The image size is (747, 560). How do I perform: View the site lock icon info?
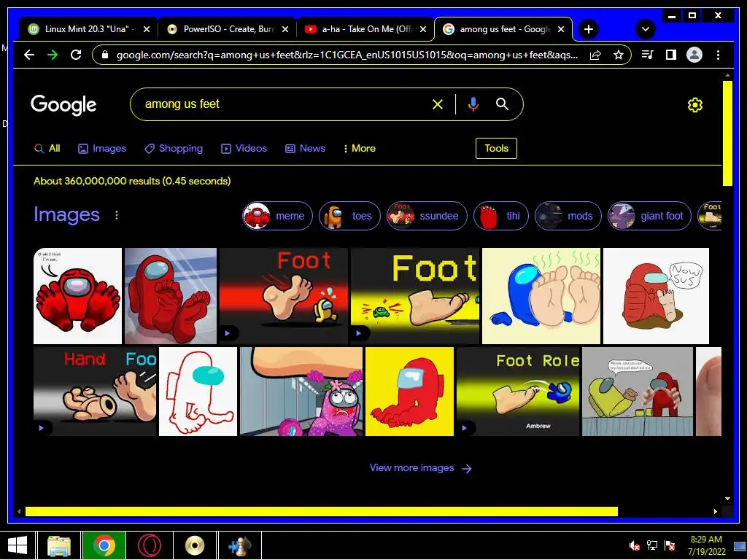pos(105,55)
